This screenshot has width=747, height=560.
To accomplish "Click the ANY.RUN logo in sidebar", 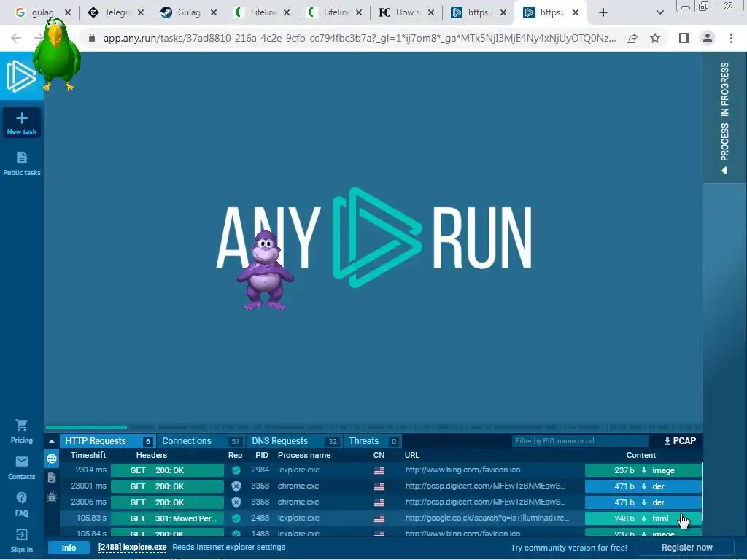I will point(21,76).
